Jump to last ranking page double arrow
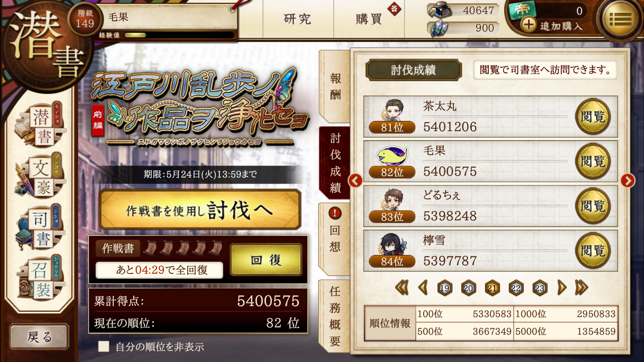644x362 pixels. tap(581, 288)
